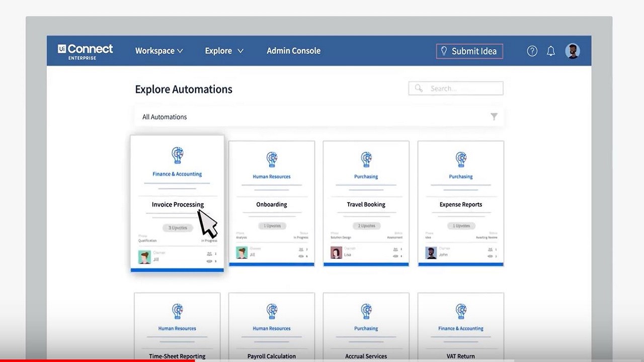
Task: Click the 1 Upvotes pill on Expense Reports
Action: [461, 226]
